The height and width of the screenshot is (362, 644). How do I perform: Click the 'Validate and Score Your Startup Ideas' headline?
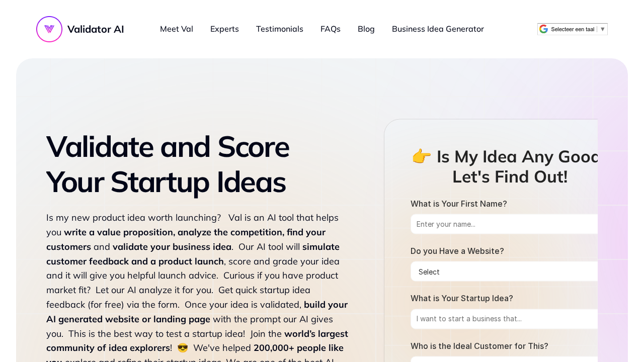(x=168, y=164)
